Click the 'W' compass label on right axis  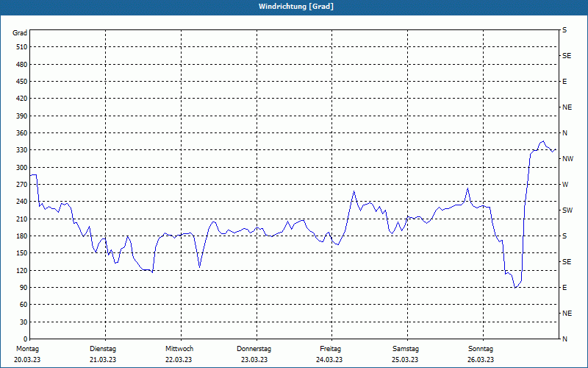tap(565, 185)
